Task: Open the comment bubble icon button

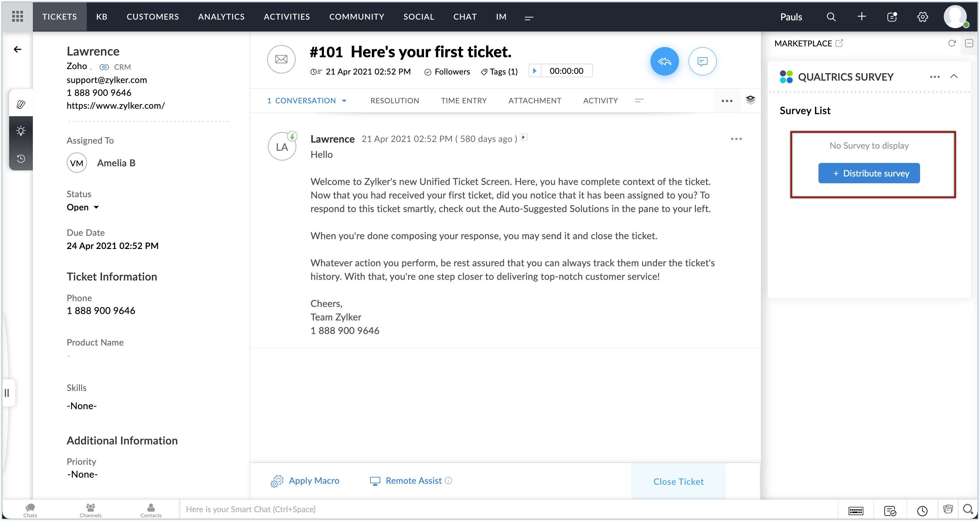Action: [x=702, y=61]
